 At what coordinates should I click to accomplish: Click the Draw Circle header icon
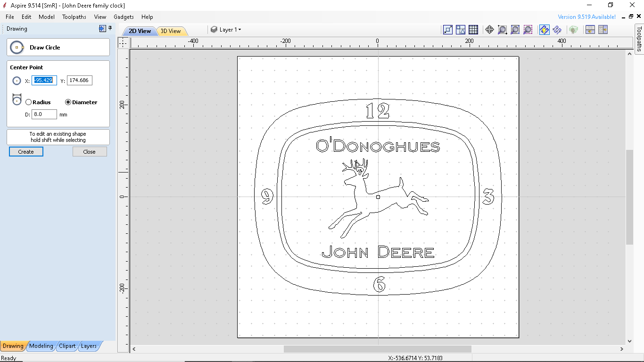click(17, 47)
